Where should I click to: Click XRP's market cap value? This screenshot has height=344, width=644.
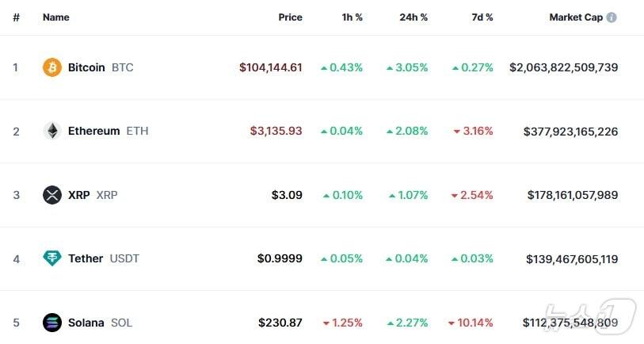click(x=572, y=195)
